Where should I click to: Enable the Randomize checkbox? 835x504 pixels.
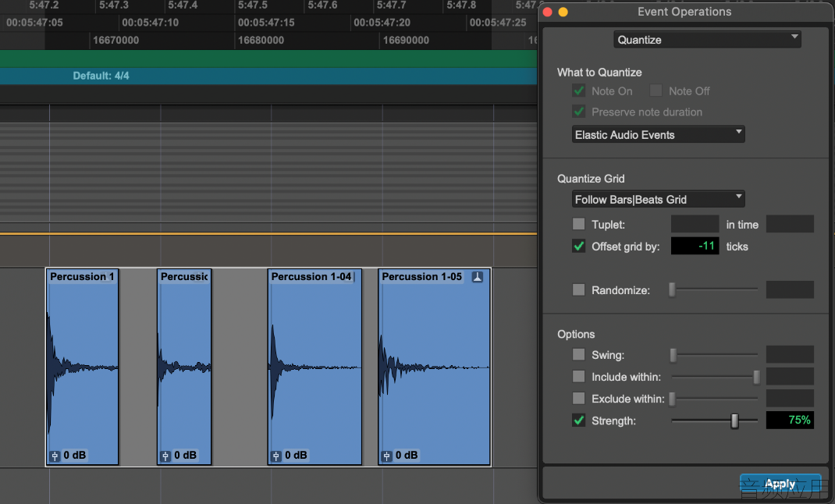(x=579, y=290)
